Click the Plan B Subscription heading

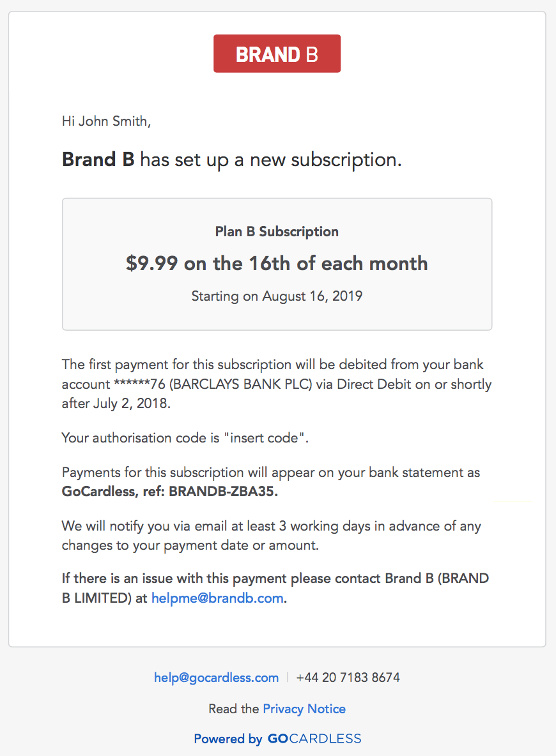click(277, 231)
